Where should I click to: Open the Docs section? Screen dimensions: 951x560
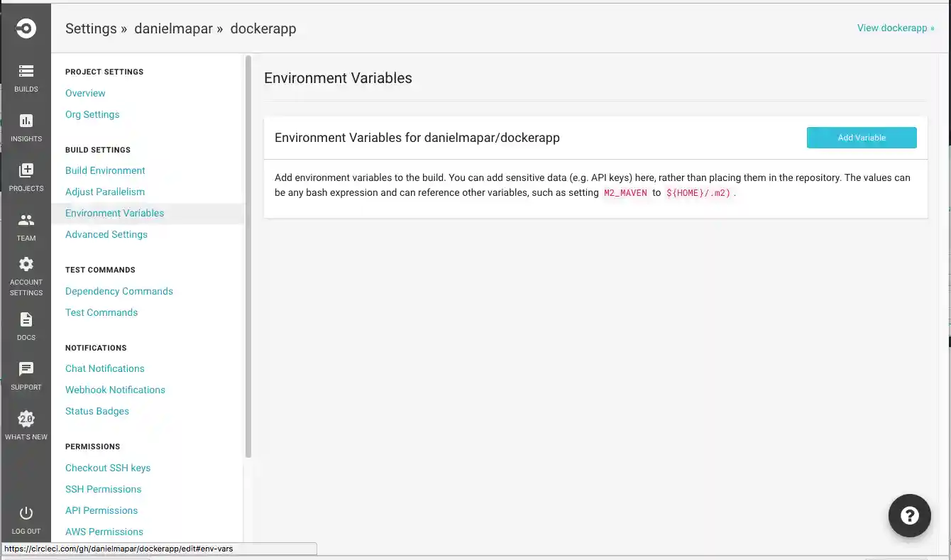point(26,326)
